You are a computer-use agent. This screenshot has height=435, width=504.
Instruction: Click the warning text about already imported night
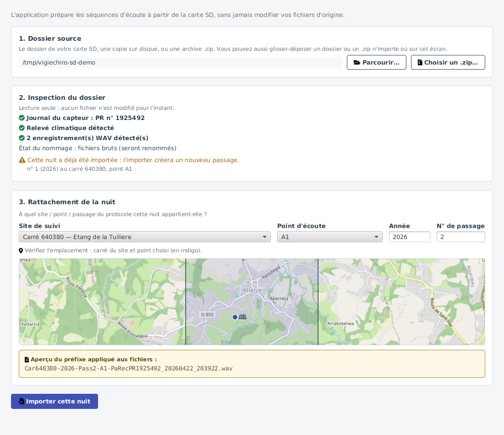(133, 160)
